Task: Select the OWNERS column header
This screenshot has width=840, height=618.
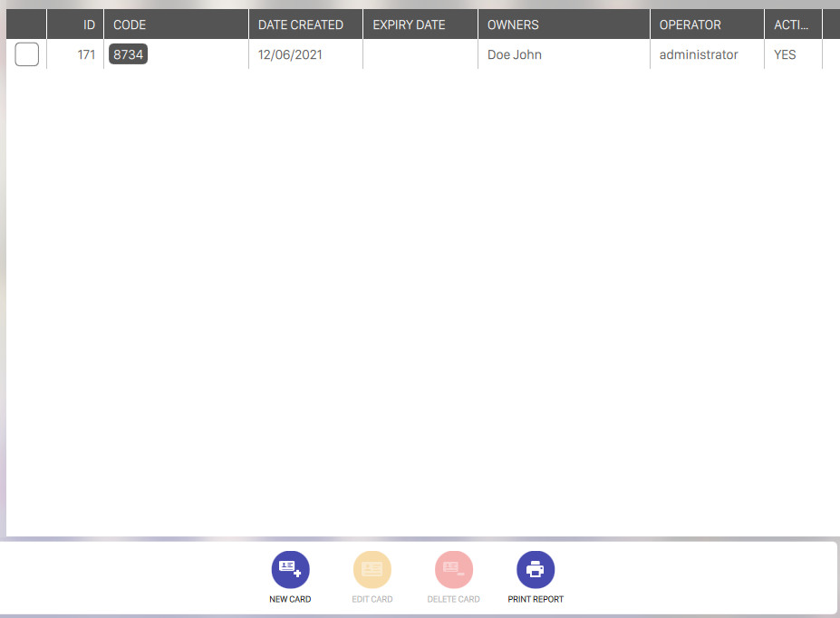Action: (x=513, y=24)
